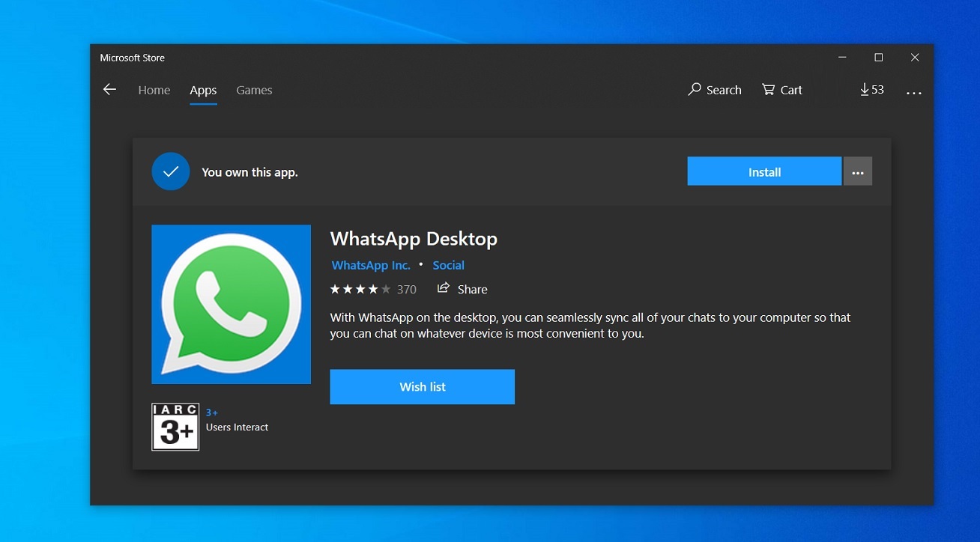Open more options beside Install
The image size is (980, 542).
click(858, 171)
